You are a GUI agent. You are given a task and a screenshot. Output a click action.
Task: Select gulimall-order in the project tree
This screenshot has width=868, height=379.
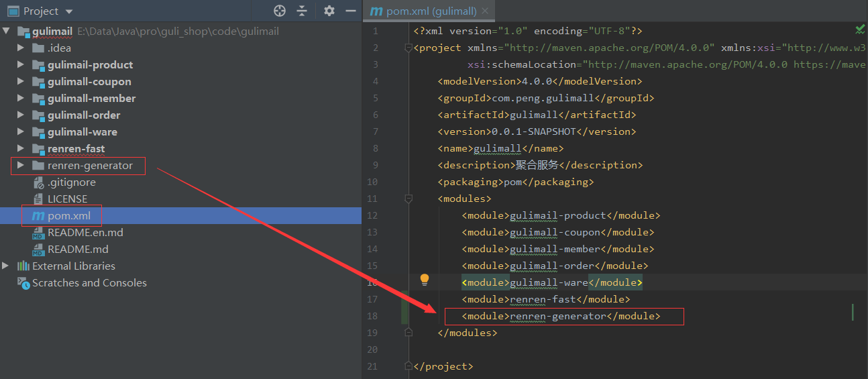84,115
